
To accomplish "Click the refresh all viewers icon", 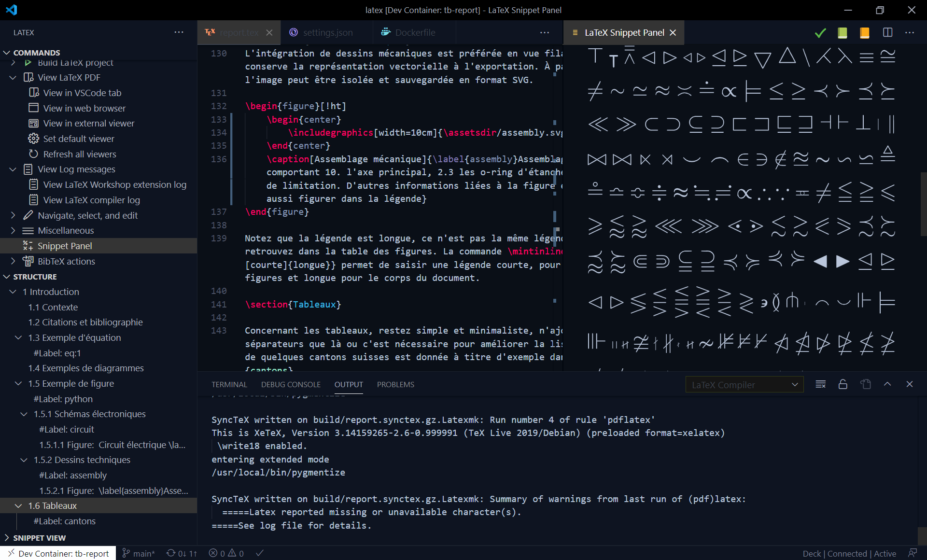I will point(32,154).
